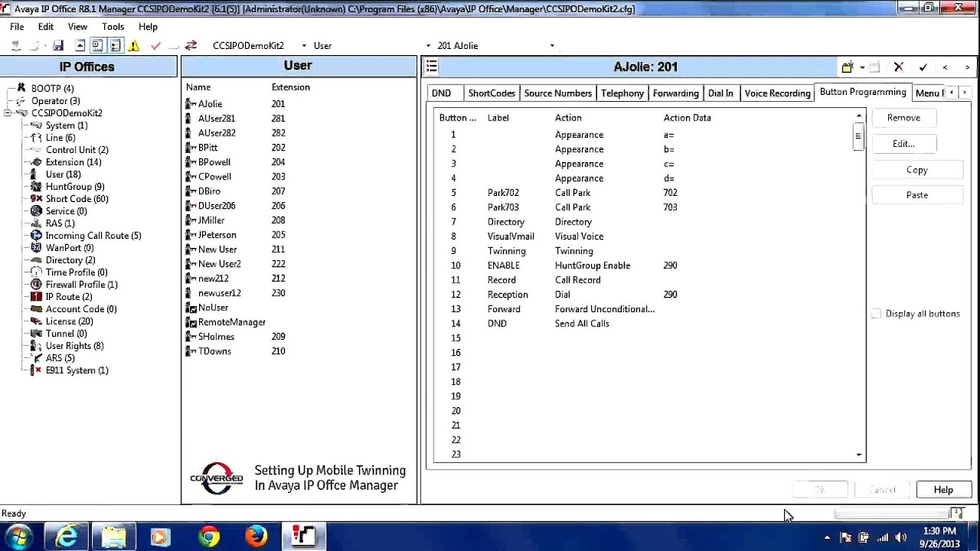Open the File menu

17,27
